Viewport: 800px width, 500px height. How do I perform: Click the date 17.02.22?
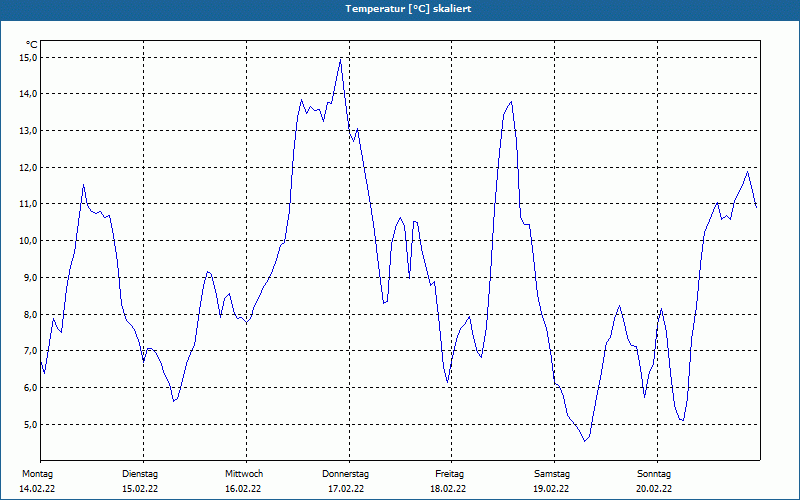pyautogui.click(x=346, y=489)
